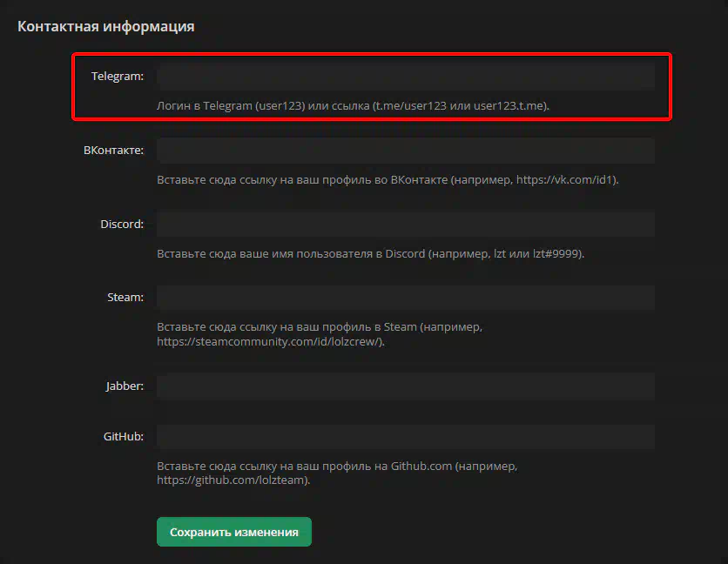
Task: Click the Discord username input field
Action: [405, 225]
